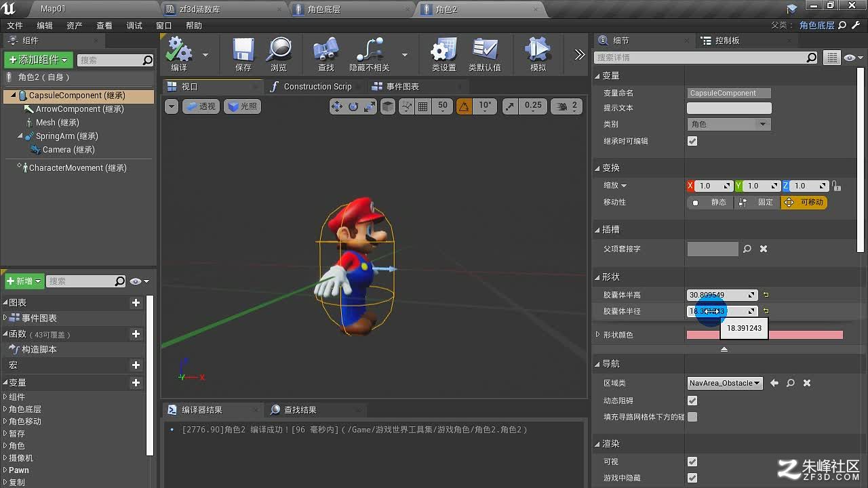This screenshot has width=868, height=488.
Task: Open parent class 角色底层 link
Action: [816, 26]
